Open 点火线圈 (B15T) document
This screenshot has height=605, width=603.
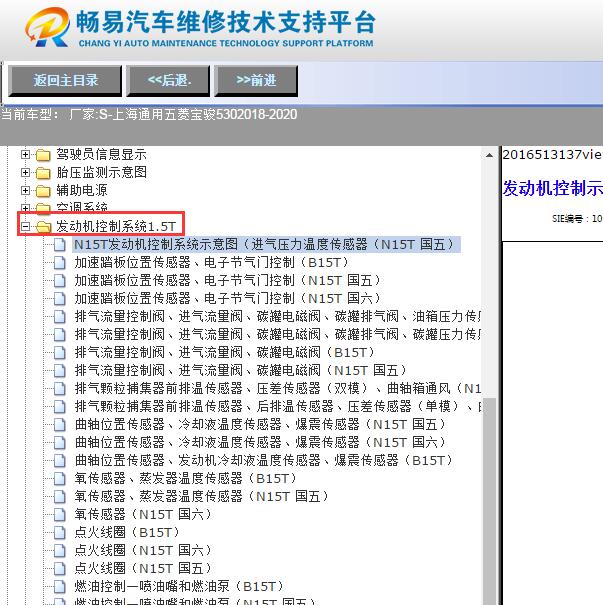(x=127, y=532)
